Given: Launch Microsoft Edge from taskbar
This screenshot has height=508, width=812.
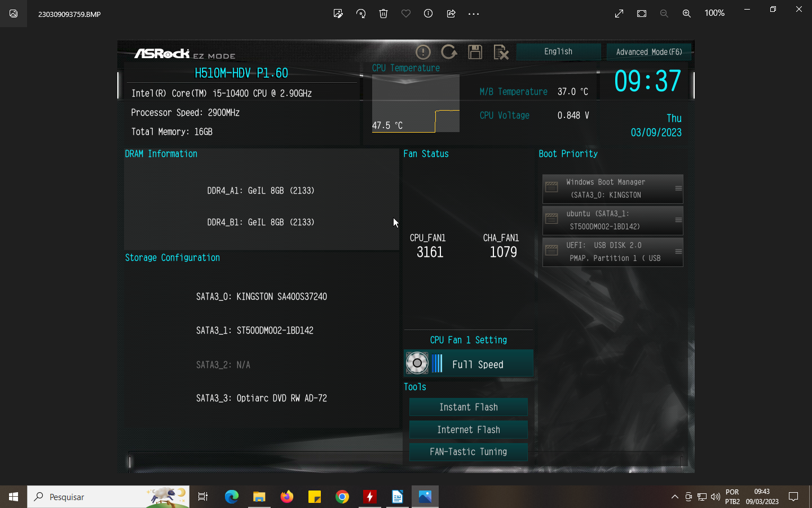Looking at the screenshot, I should pyautogui.click(x=232, y=497).
